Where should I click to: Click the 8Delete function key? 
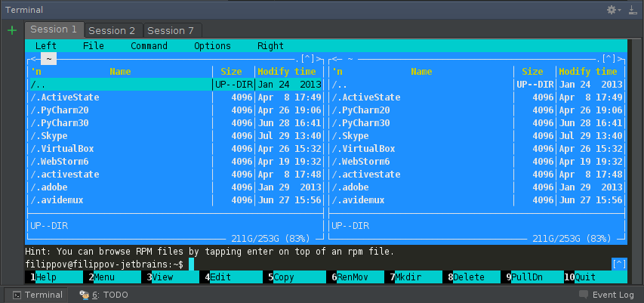pyautogui.click(x=472, y=277)
